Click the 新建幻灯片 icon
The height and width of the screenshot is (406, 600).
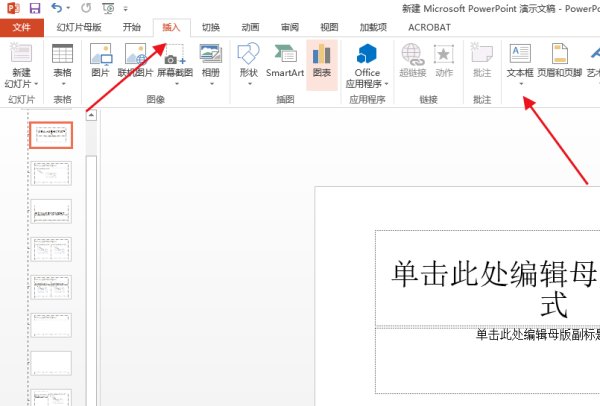[21, 54]
